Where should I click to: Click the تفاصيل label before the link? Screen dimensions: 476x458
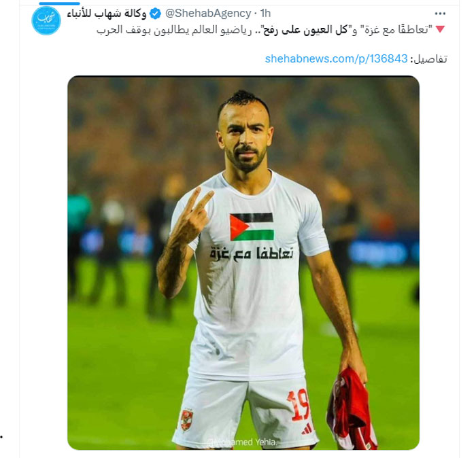pyautogui.click(x=429, y=59)
